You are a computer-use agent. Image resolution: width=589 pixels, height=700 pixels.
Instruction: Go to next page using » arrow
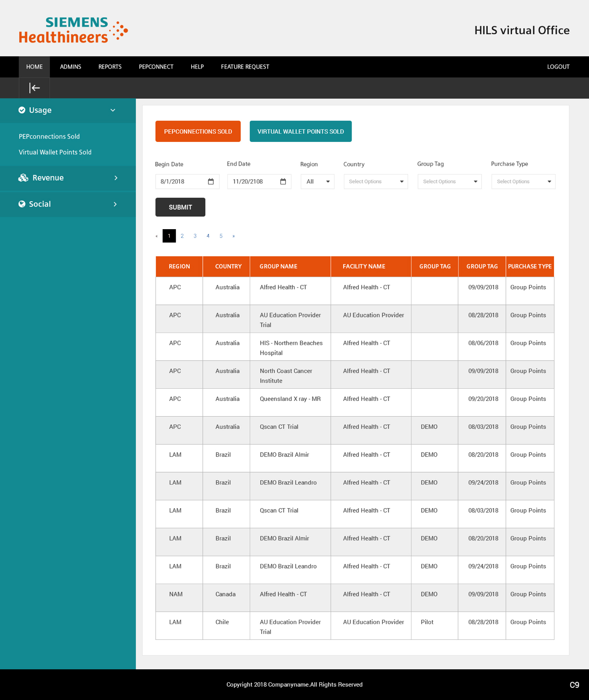234,236
